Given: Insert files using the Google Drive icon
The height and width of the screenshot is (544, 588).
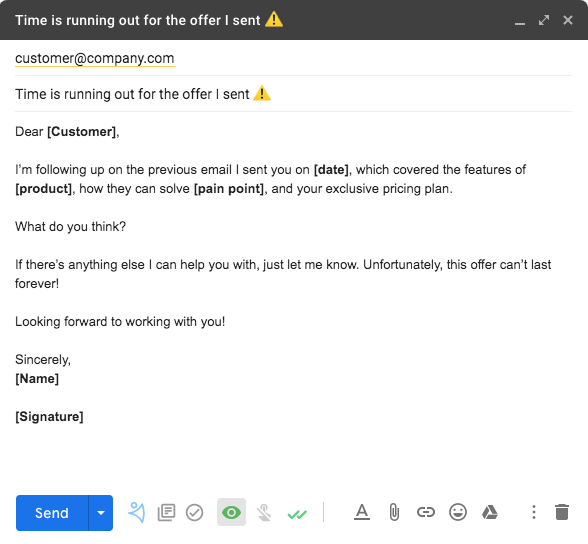Looking at the screenshot, I should coord(490,512).
